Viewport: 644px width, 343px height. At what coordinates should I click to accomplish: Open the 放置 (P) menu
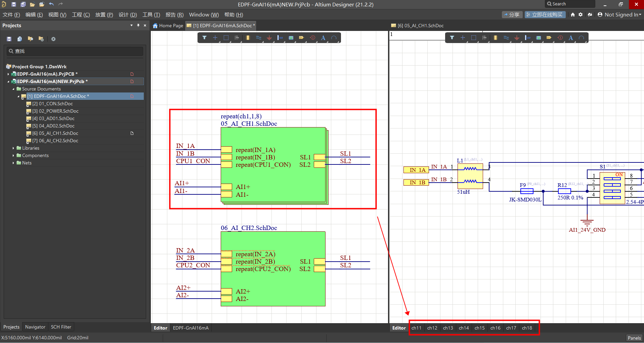coord(104,15)
